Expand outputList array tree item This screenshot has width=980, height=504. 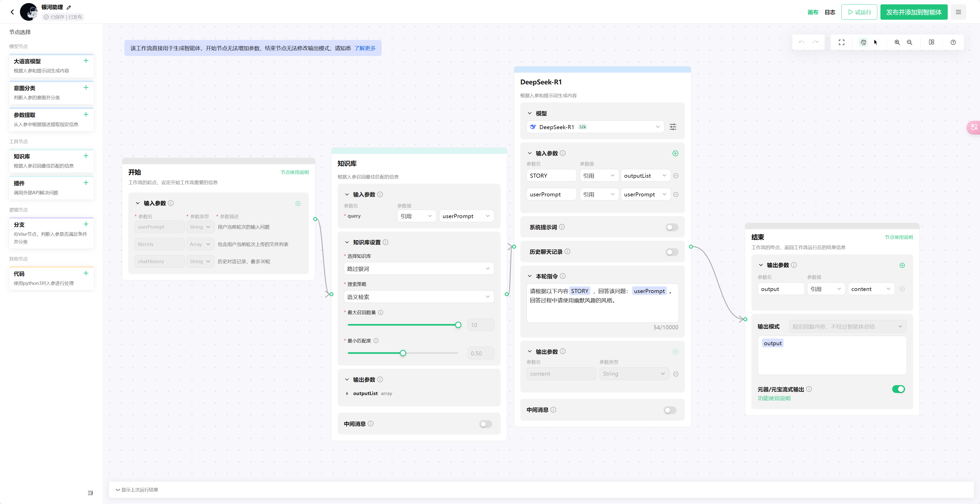tap(347, 393)
